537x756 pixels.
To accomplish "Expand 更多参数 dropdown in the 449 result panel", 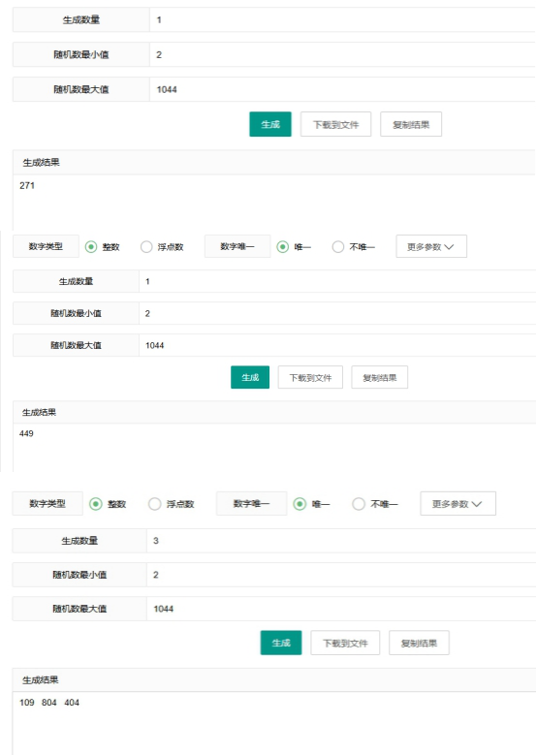I will click(x=431, y=246).
